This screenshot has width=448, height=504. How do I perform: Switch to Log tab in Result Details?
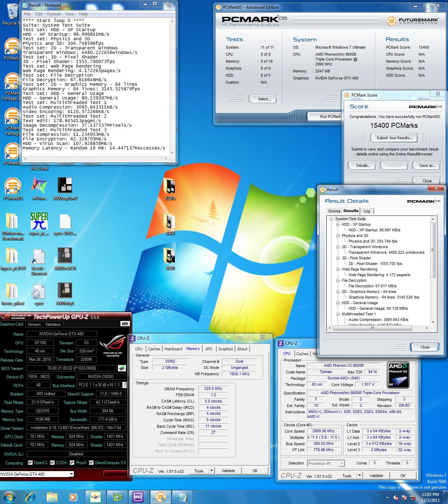tap(367, 211)
